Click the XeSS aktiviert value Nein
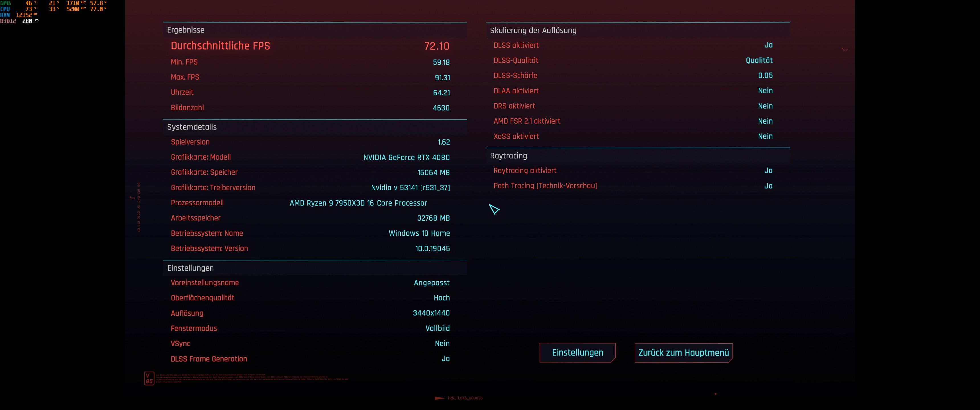Viewport: 980px width, 410px height. [x=765, y=136]
